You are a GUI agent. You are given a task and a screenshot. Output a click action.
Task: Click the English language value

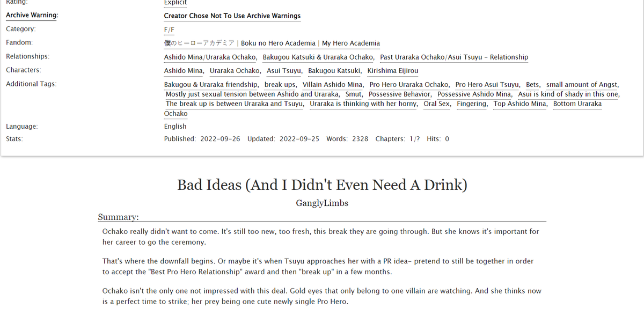(x=175, y=127)
